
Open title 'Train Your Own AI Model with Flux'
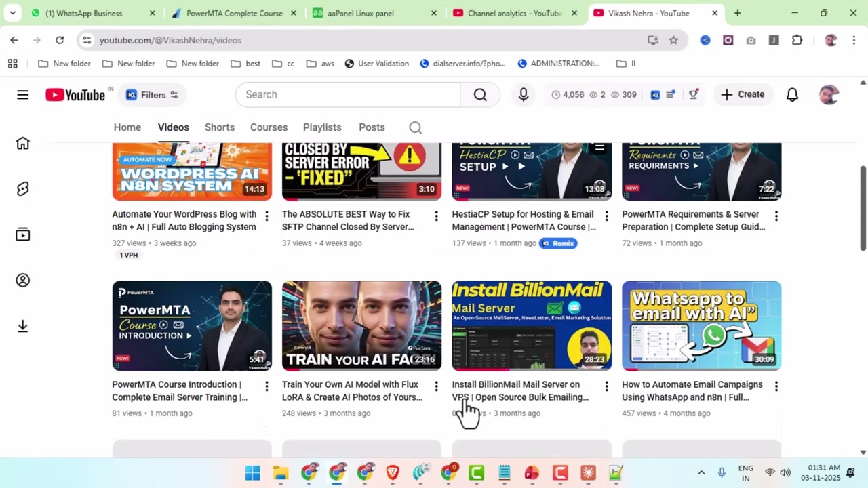pos(352,391)
